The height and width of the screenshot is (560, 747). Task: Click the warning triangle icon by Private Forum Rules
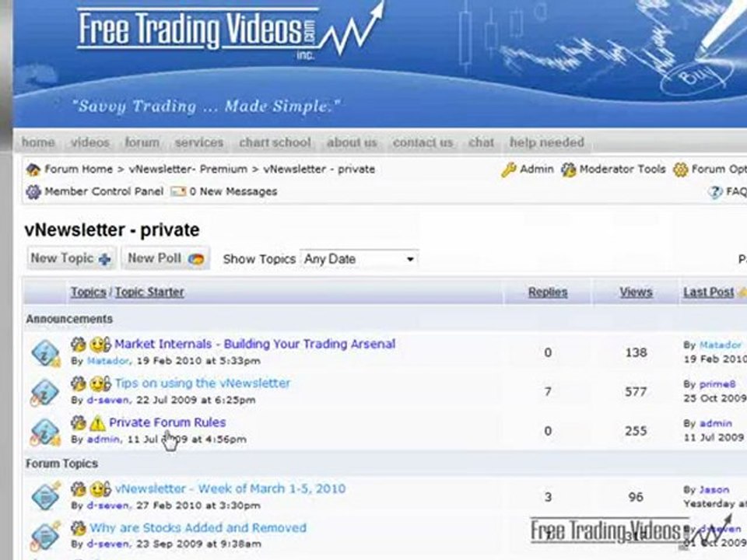click(x=97, y=423)
